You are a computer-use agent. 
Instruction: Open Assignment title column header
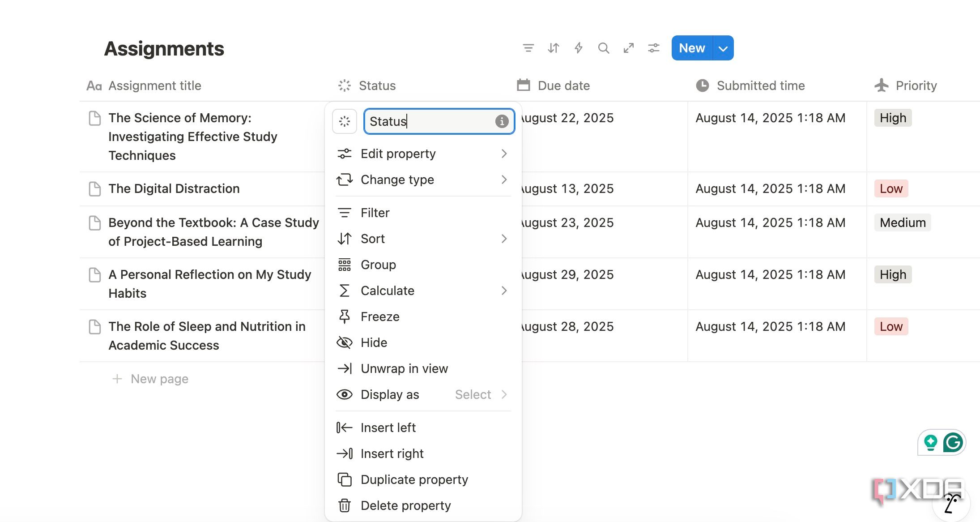pos(144,86)
